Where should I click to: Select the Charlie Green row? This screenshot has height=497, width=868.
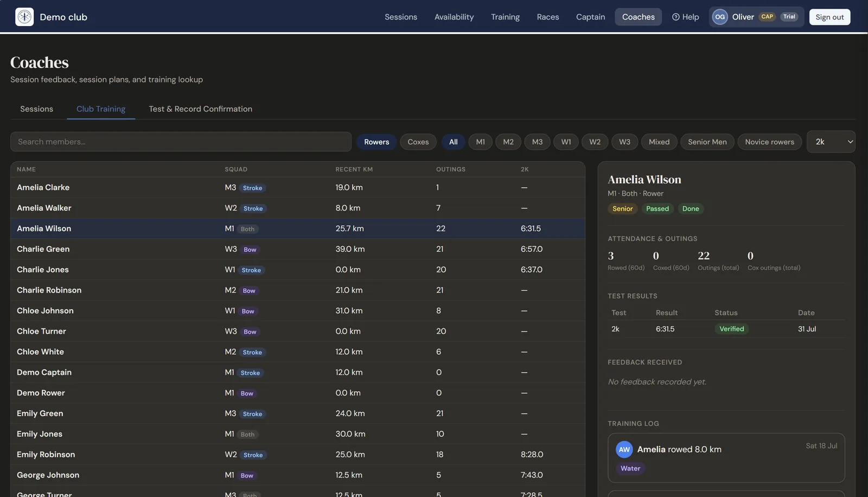click(298, 249)
